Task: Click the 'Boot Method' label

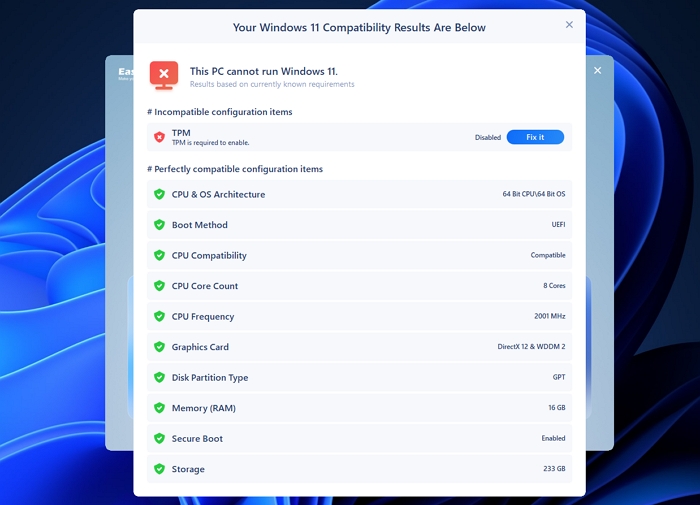Action: click(x=200, y=225)
